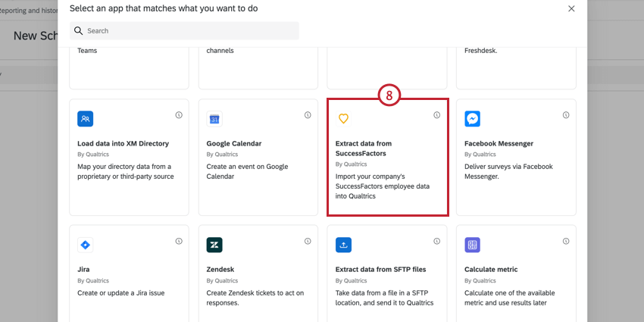Open info for Calculate metric card
Viewport: 644px width, 322px height.
(x=566, y=241)
